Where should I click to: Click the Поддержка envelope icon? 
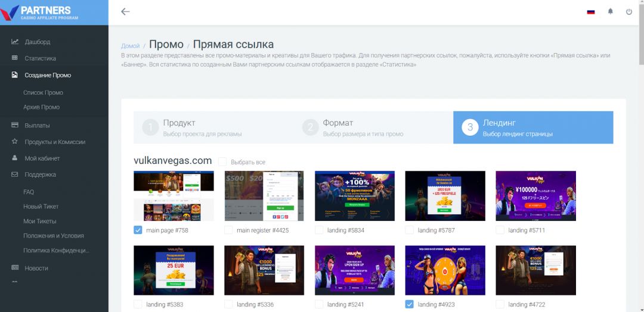[x=15, y=174]
